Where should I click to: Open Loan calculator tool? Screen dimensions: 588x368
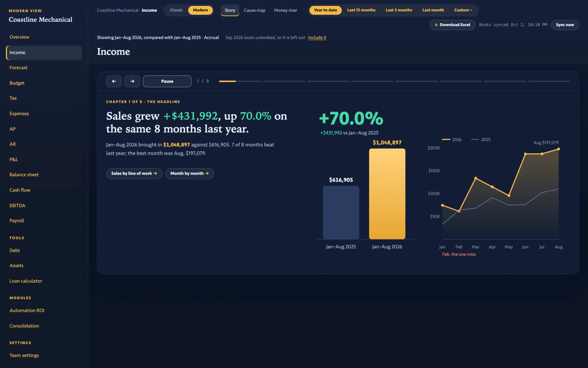[44, 281]
